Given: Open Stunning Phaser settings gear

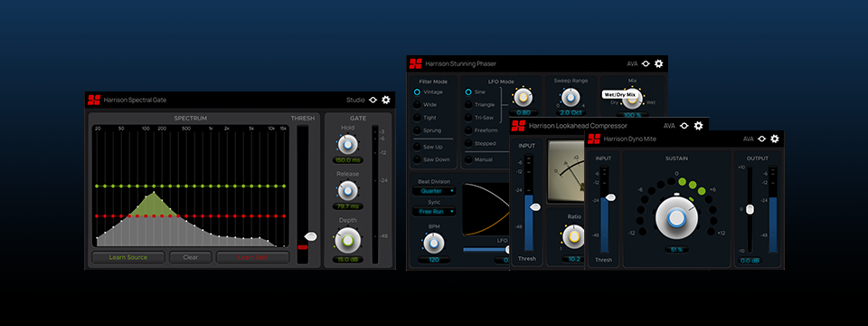Looking at the screenshot, I should (x=658, y=63).
